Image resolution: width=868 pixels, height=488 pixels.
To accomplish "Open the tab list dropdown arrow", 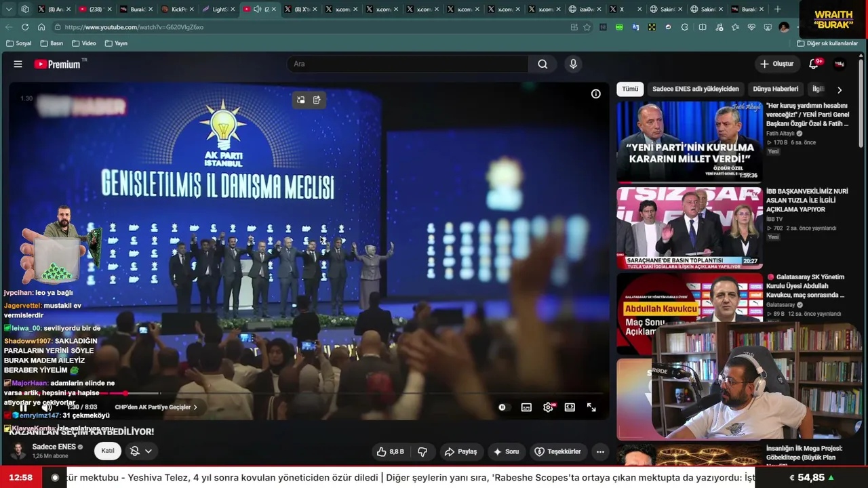I will (x=9, y=9).
